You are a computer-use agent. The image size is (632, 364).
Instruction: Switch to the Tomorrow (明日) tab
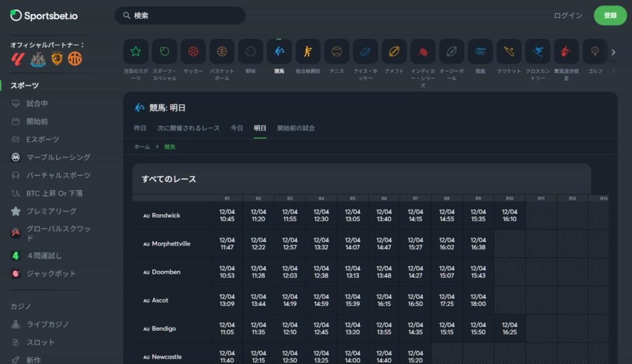260,128
